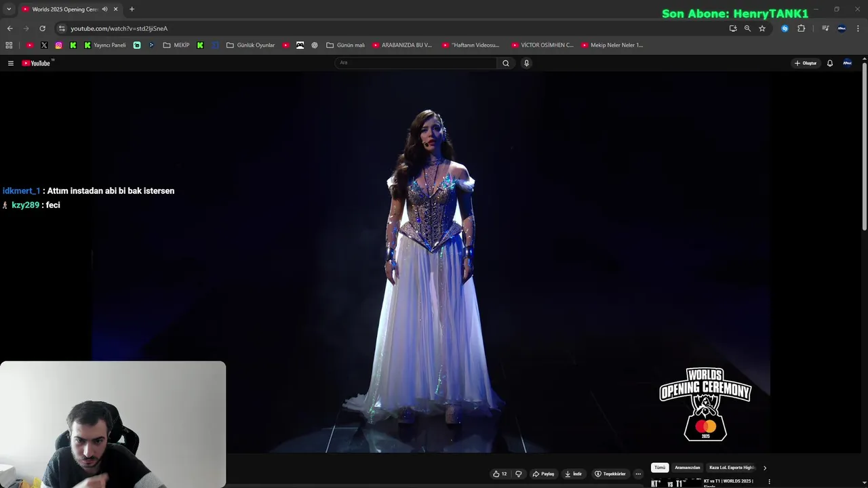Open the zoom magnifier icon in address bar
This screenshot has height=488, width=868.
tap(747, 28)
